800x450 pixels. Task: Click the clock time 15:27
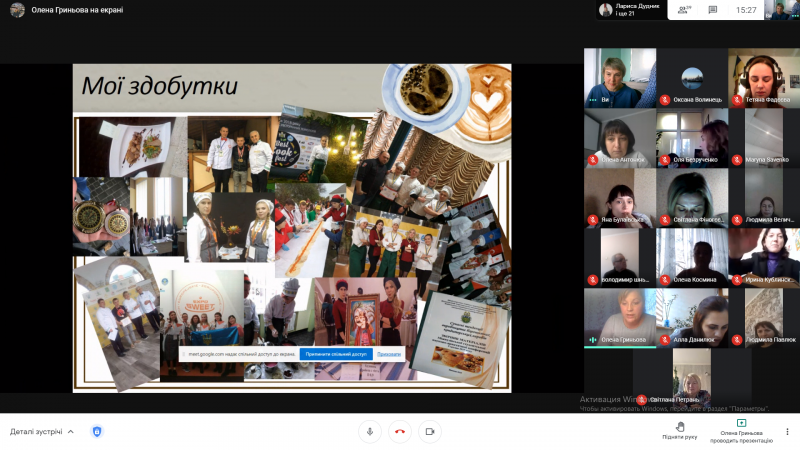click(746, 10)
